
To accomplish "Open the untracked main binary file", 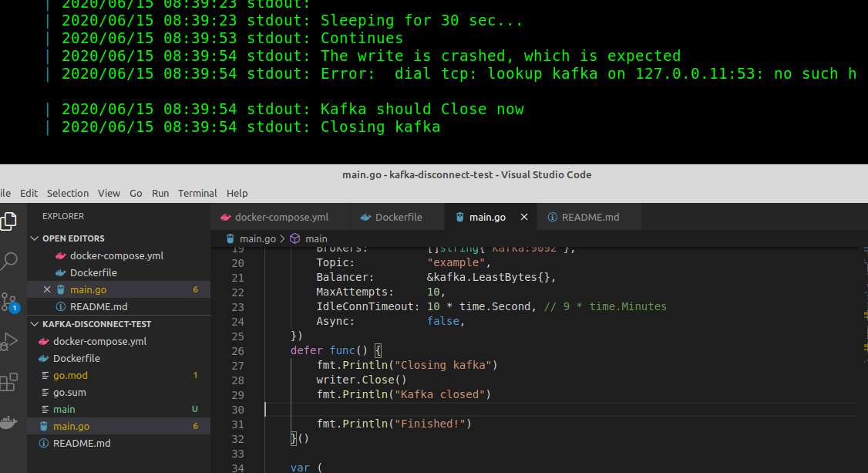I will (64, 409).
